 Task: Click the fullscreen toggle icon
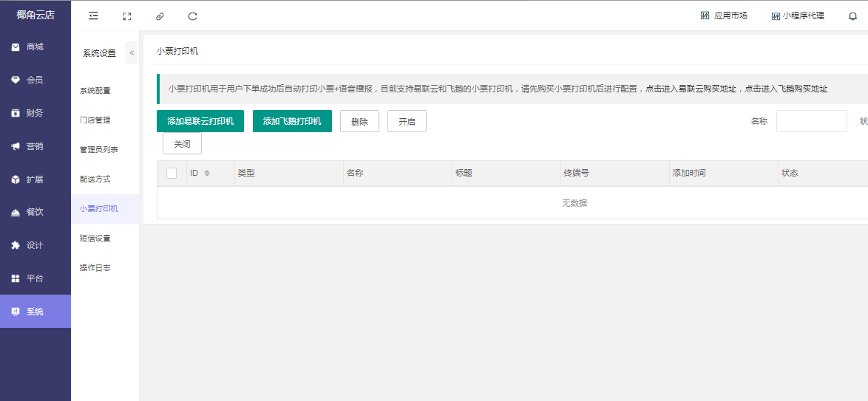click(126, 16)
